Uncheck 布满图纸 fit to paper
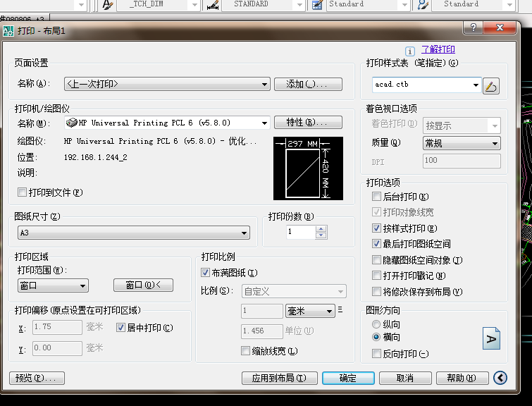Image resolution: width=532 pixels, height=406 pixels. click(205, 273)
